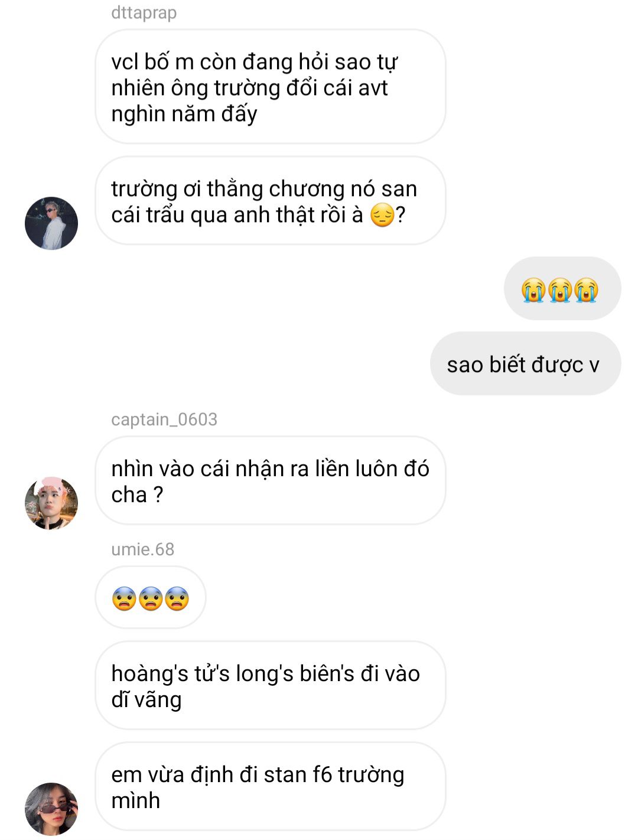Viewport: 638px width, 840px height.
Task: Tap the first crying emoji
Action: click(x=533, y=290)
